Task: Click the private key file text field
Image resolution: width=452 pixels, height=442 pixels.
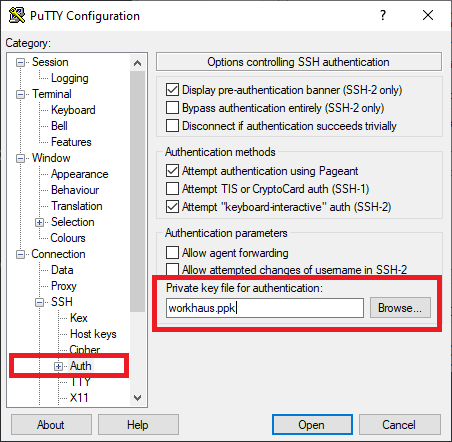Action: click(265, 308)
